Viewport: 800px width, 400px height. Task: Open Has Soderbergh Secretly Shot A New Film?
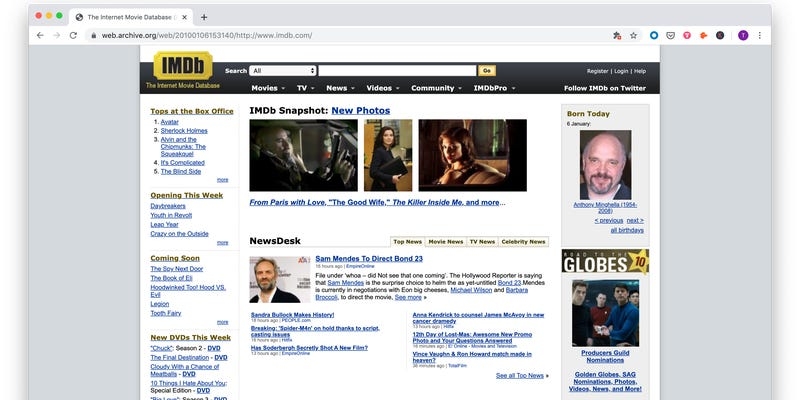[x=309, y=348]
